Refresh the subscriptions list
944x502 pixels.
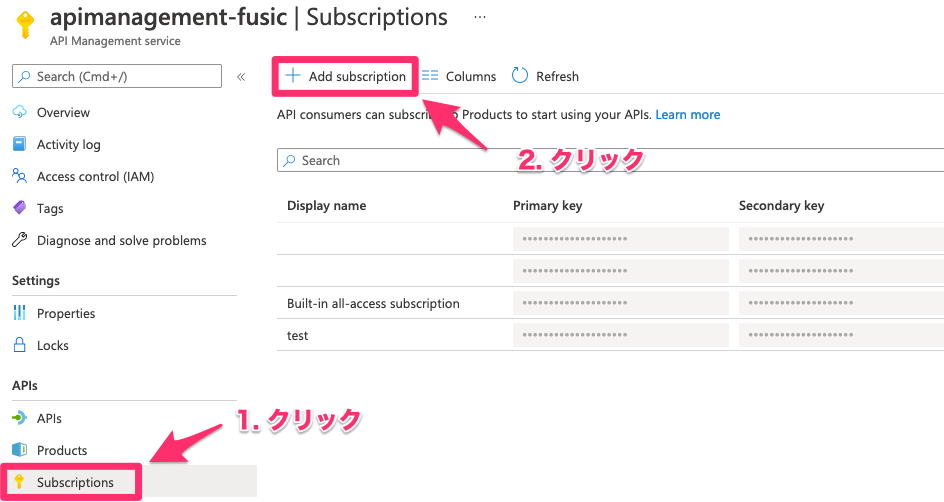point(545,76)
